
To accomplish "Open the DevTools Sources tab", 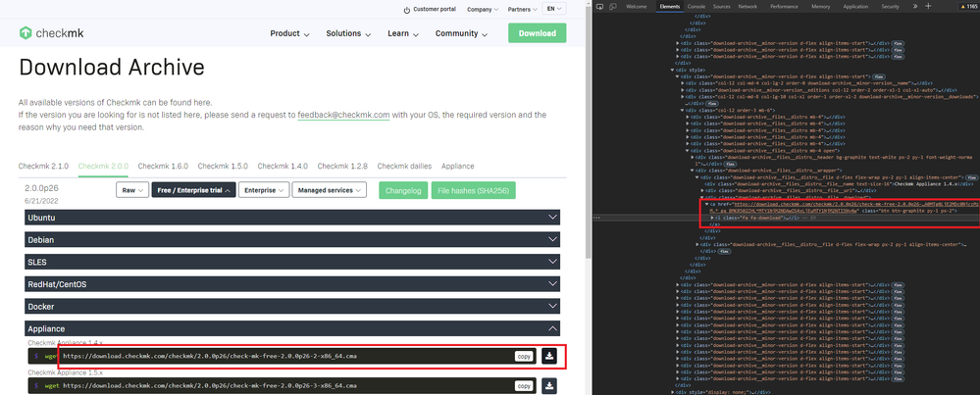I will click(x=721, y=6).
